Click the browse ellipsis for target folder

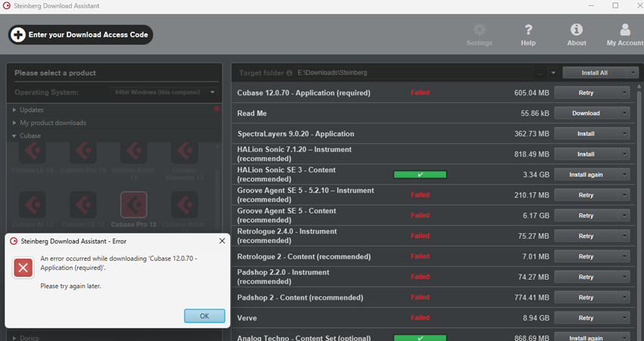(540, 73)
